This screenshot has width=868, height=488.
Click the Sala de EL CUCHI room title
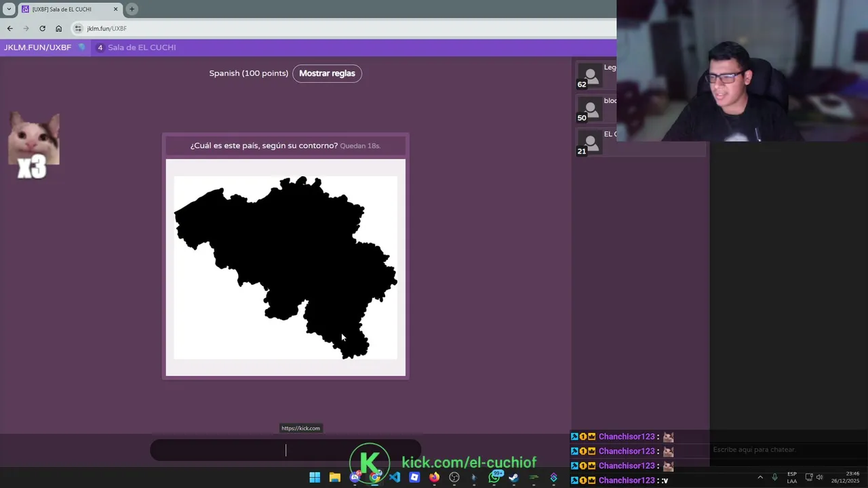[x=141, y=47]
